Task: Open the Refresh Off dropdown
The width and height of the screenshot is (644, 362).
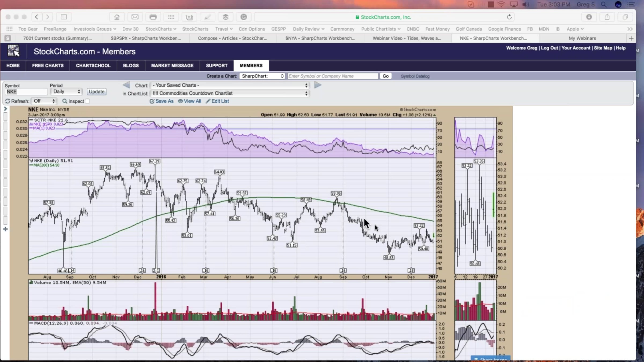Action: (44, 101)
